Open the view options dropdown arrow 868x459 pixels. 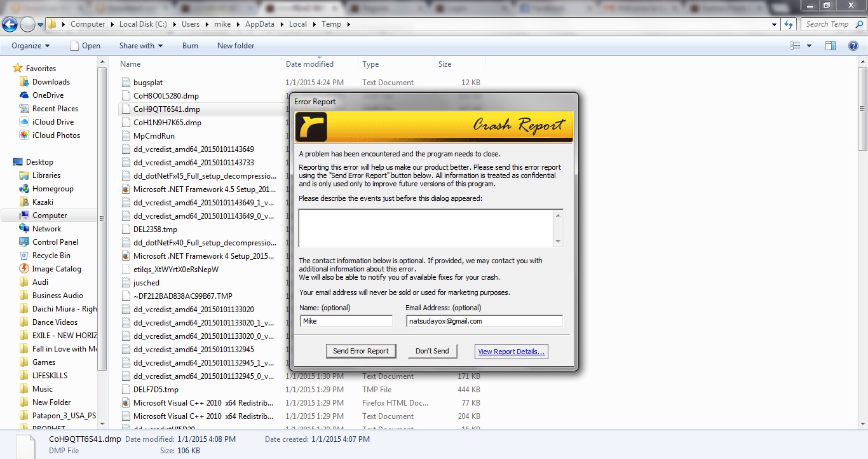[809, 46]
